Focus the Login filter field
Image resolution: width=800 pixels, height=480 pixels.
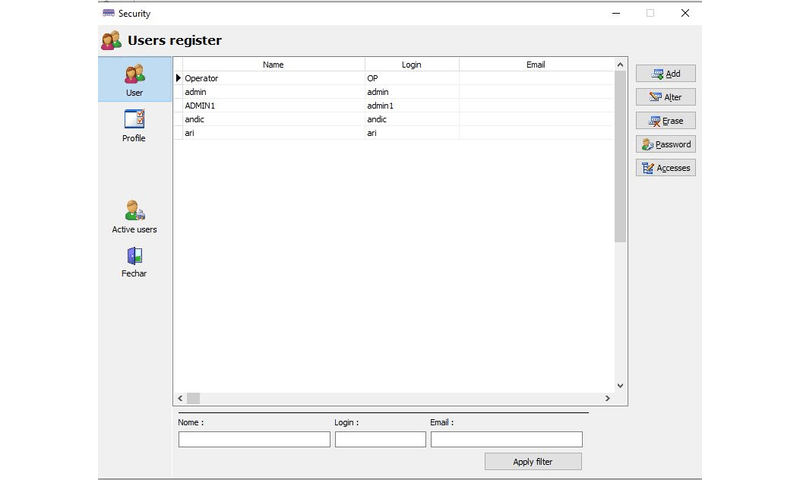tap(380, 439)
